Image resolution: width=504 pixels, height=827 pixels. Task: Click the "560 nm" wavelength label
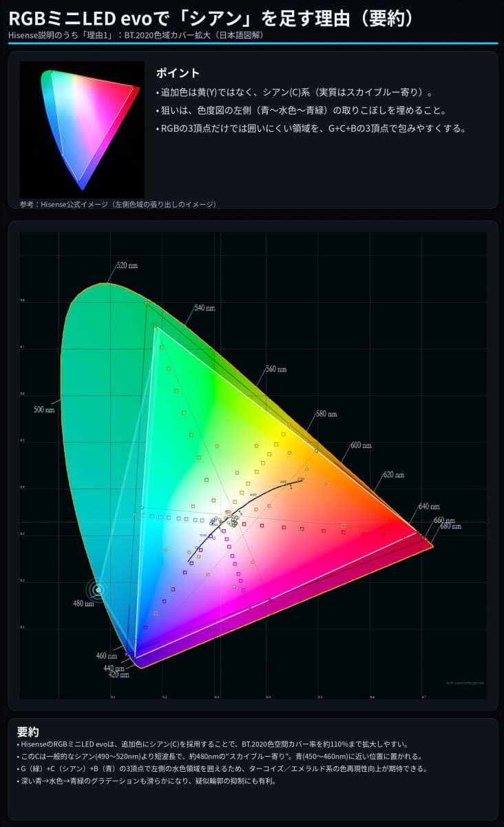tap(276, 369)
